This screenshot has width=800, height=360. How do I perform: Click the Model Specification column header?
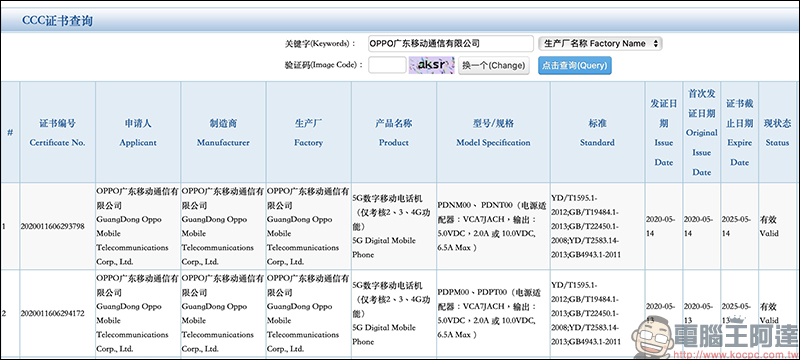pyautogui.click(x=493, y=133)
